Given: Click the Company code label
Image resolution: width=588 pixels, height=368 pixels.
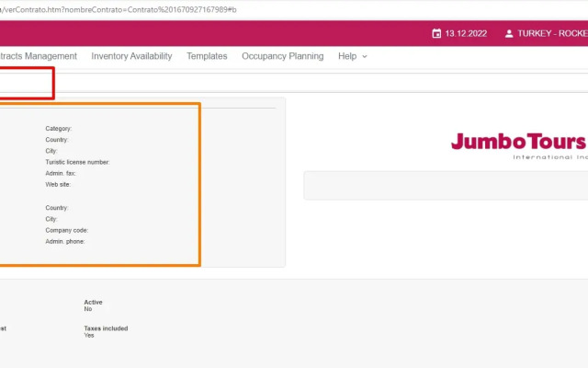Looking at the screenshot, I should (x=66, y=230).
